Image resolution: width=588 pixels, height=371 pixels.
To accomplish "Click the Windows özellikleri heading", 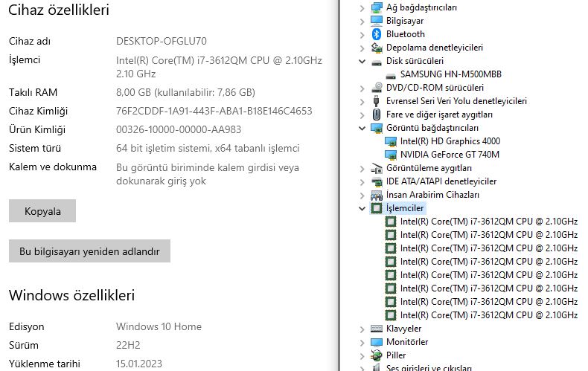I will [71, 295].
